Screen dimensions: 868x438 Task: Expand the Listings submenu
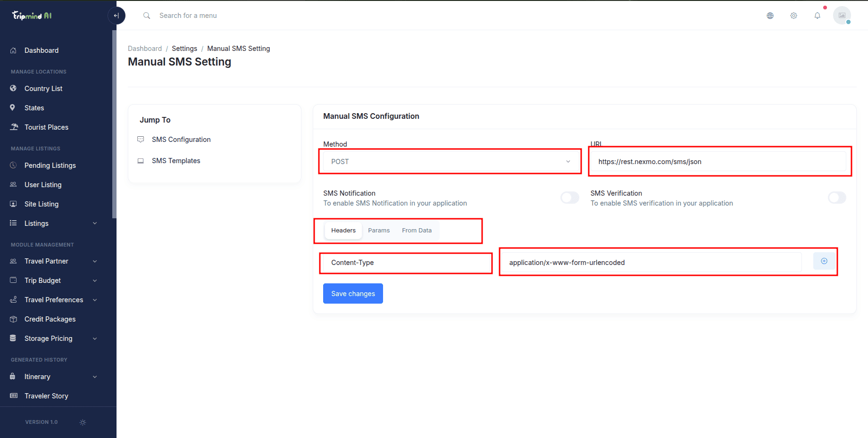[x=95, y=223]
